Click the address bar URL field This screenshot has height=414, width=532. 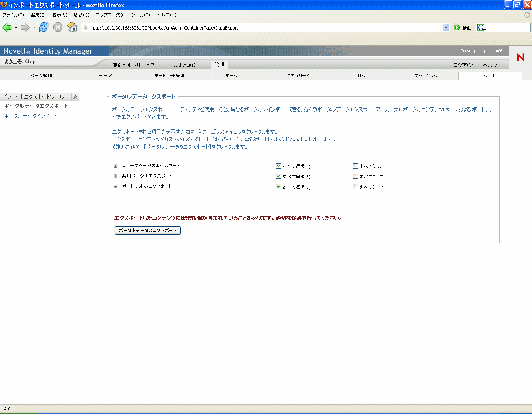(x=266, y=28)
